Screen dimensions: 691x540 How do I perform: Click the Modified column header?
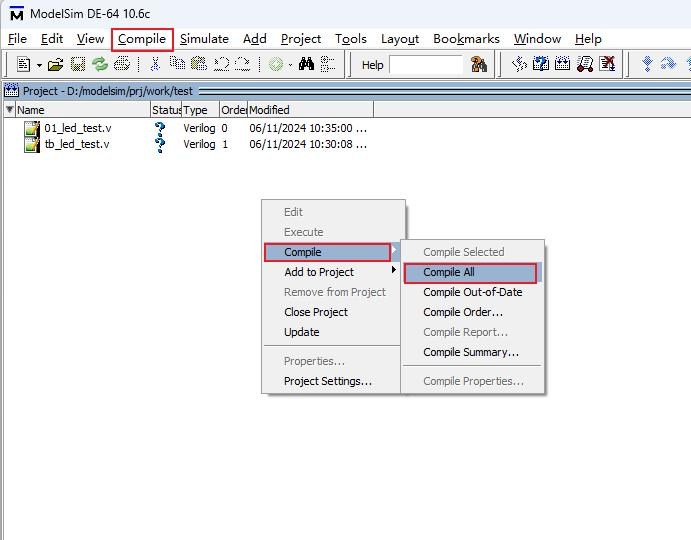point(310,109)
